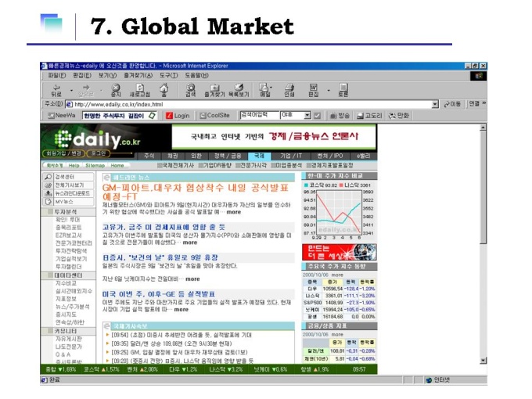Open History (목록보기) toolbar icon
The image size is (532, 399).
pos(239,90)
